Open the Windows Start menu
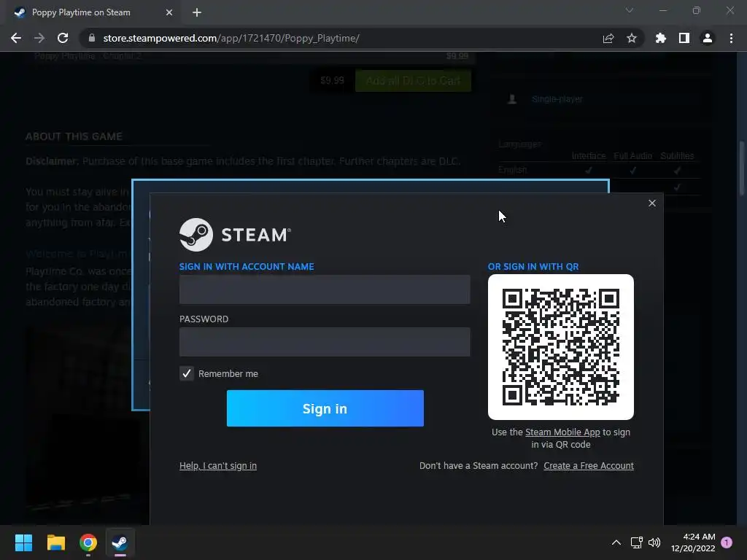 pyautogui.click(x=23, y=542)
